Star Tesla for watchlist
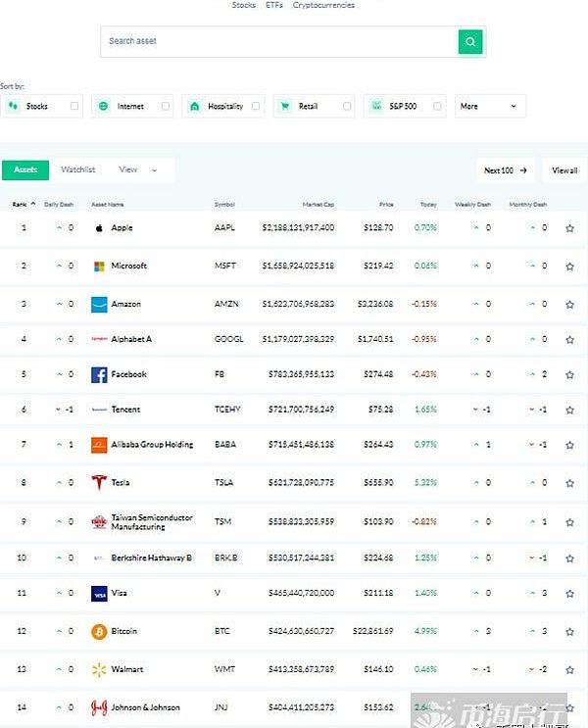588x728 pixels. point(569,483)
